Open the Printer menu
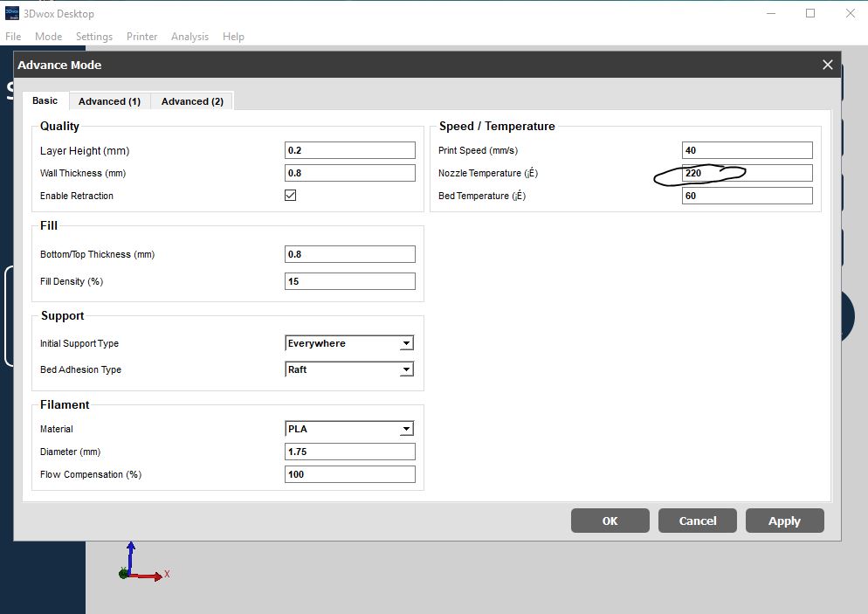This screenshot has width=868, height=614. coord(141,37)
